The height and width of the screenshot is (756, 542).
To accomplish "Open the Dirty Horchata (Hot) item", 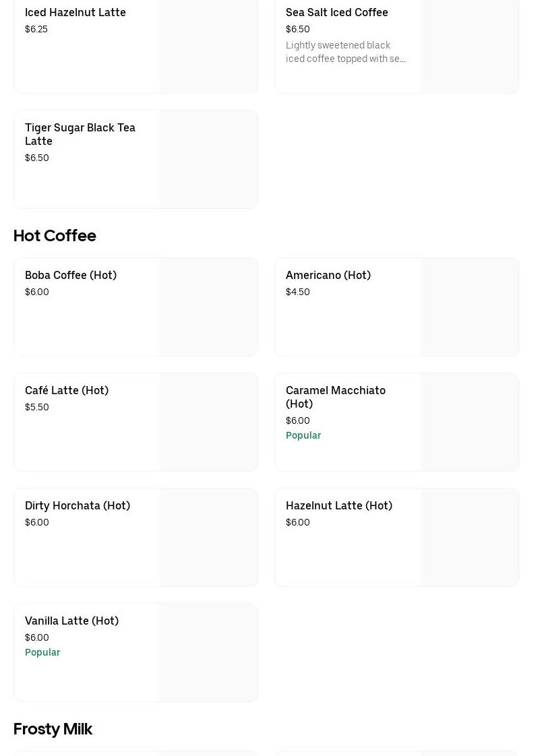I will coord(78,506).
